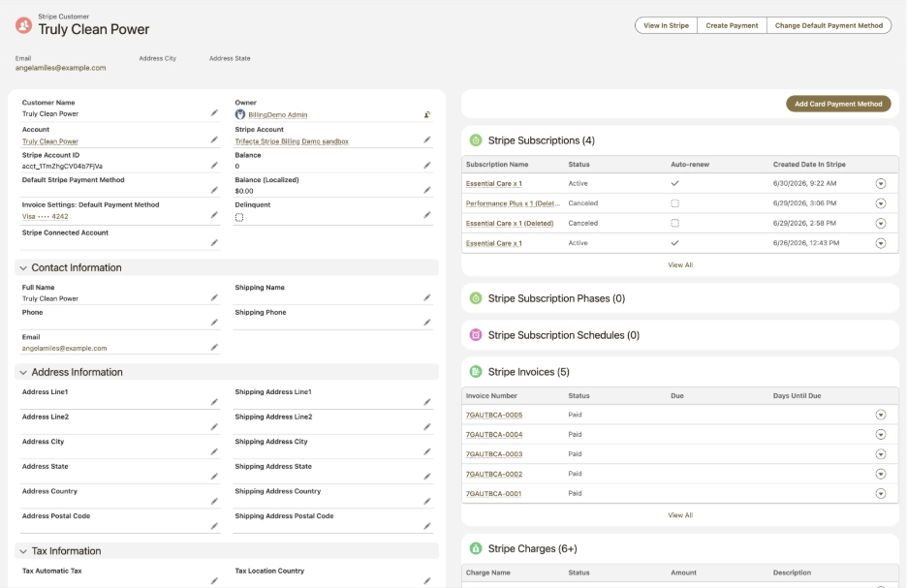The image size is (907, 588).
Task: Edit Balance (Localized) pencil icon
Action: pos(427,190)
